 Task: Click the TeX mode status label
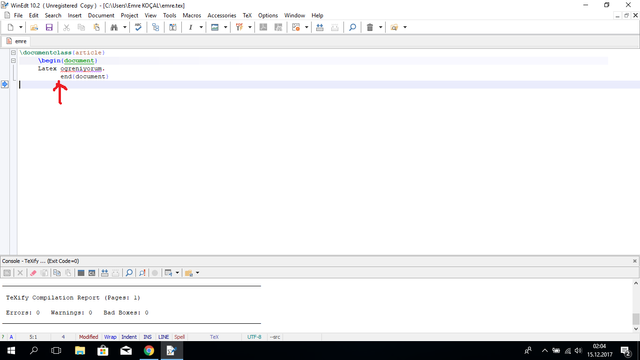click(214, 337)
